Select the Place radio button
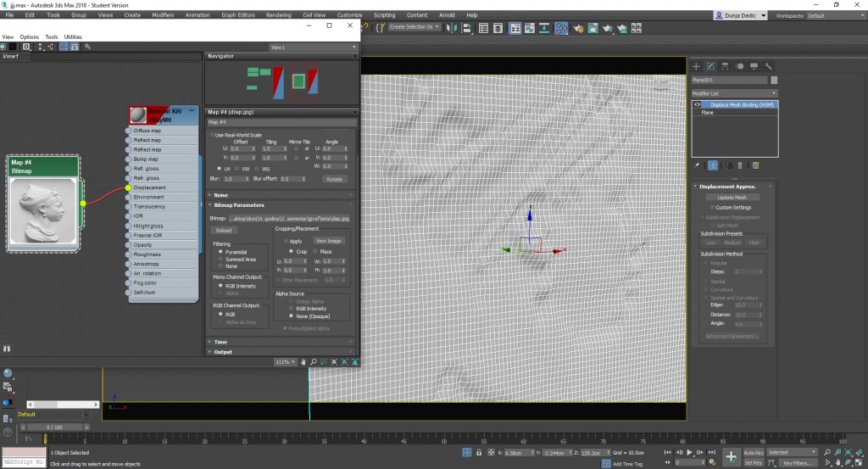 [315, 251]
